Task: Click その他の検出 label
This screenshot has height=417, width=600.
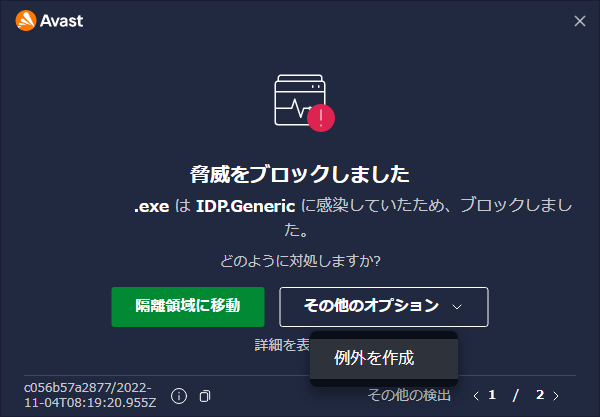Action: pos(409,395)
